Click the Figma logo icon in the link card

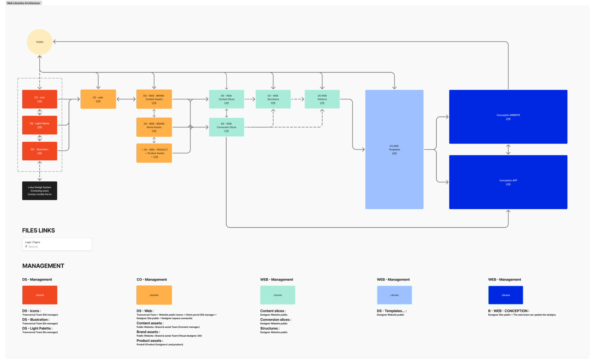(x=26, y=246)
